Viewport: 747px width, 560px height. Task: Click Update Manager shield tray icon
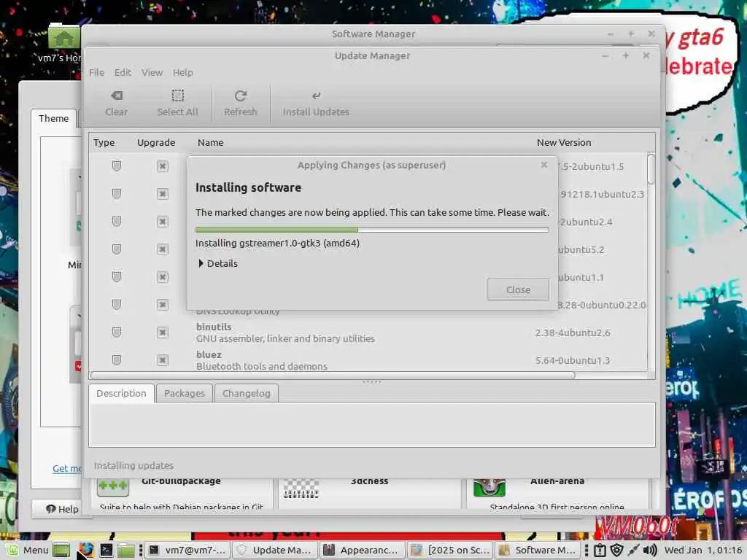coord(616,551)
